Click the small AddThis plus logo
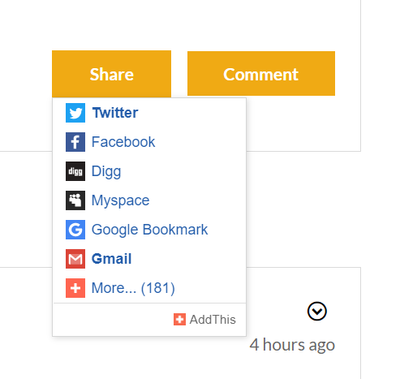This screenshot has width=400, height=379. (x=180, y=319)
